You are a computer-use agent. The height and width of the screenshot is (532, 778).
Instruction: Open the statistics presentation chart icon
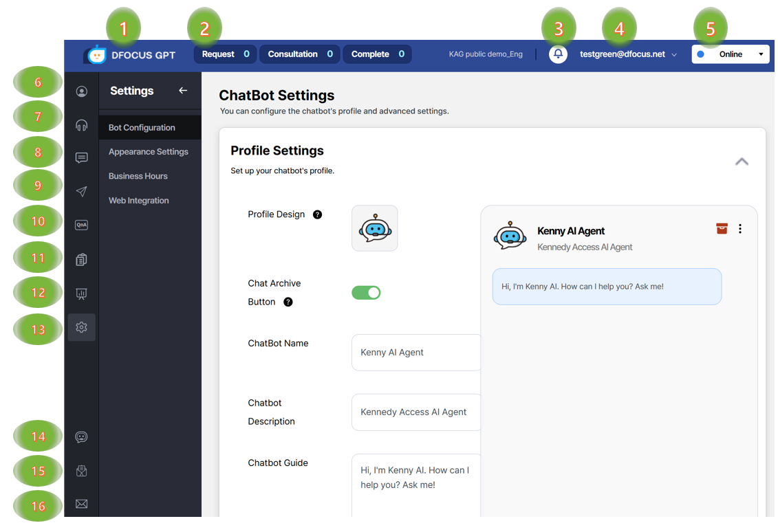[x=81, y=293]
